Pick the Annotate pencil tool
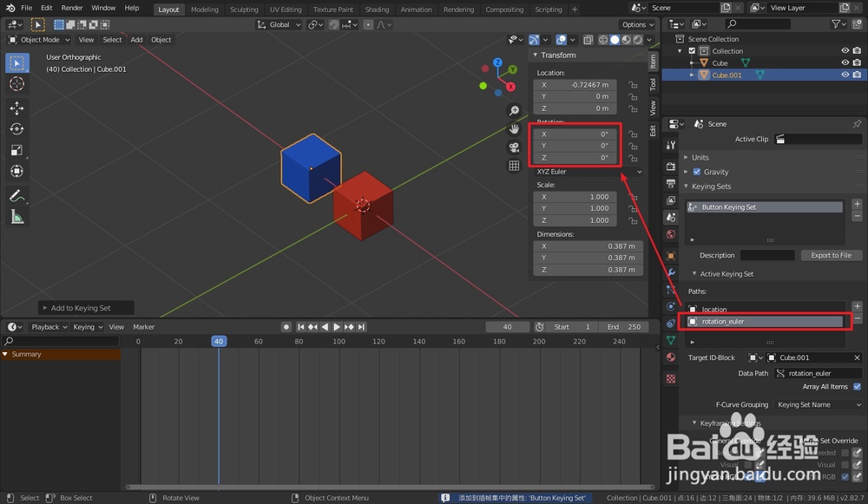The height and width of the screenshot is (504, 868). [17, 196]
